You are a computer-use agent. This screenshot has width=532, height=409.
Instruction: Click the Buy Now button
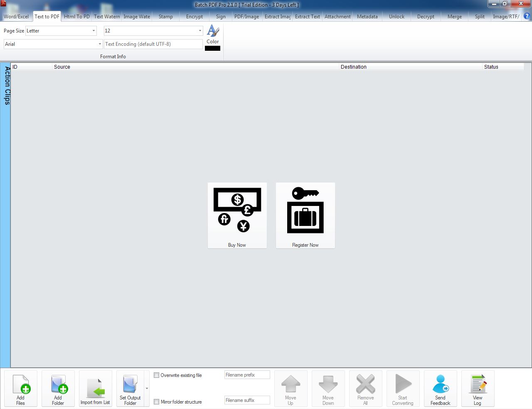237,216
